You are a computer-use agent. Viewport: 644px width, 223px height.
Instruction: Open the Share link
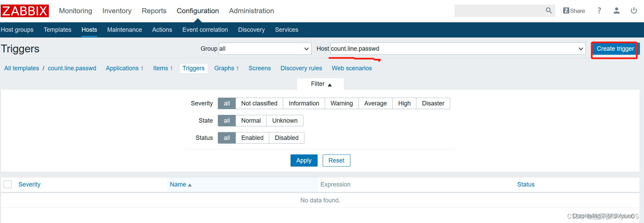[574, 11]
